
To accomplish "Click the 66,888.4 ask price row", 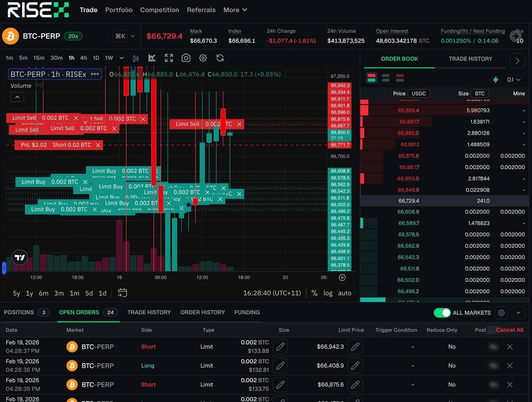I will 443,110.
